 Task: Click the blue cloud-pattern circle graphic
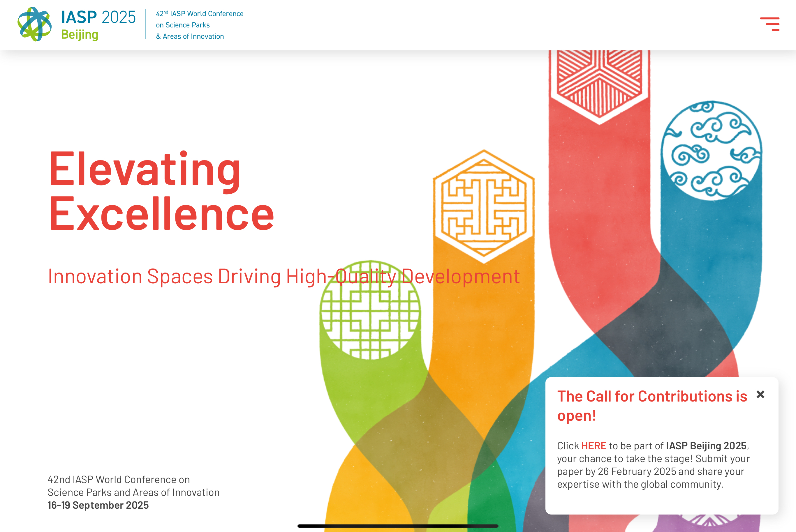(712, 150)
